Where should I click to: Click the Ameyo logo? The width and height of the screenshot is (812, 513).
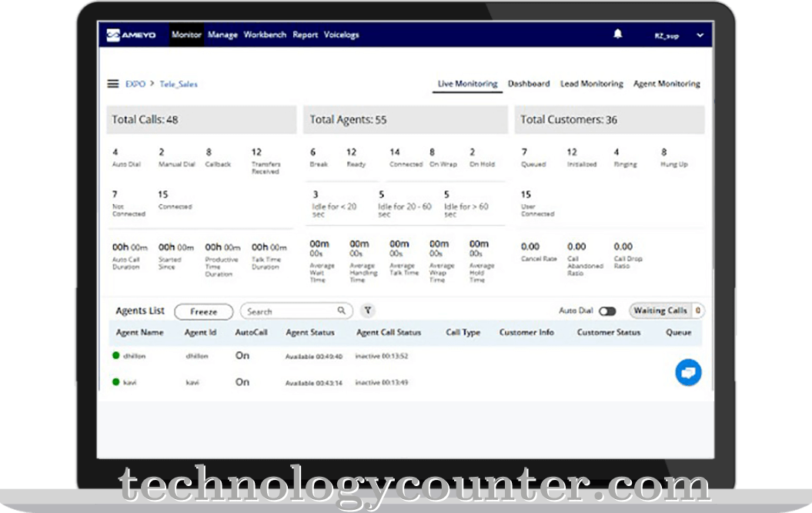[131, 35]
